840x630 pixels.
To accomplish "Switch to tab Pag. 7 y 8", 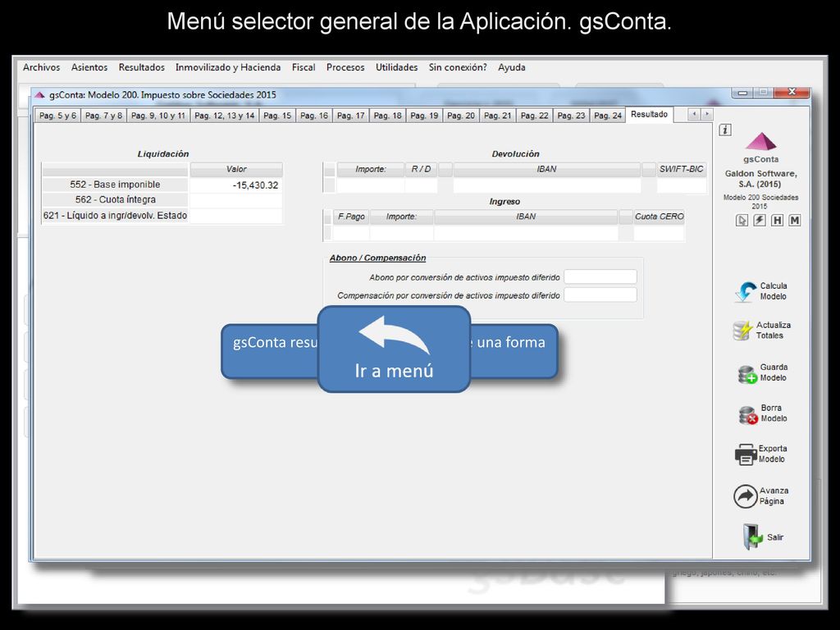I will pyautogui.click(x=103, y=116).
